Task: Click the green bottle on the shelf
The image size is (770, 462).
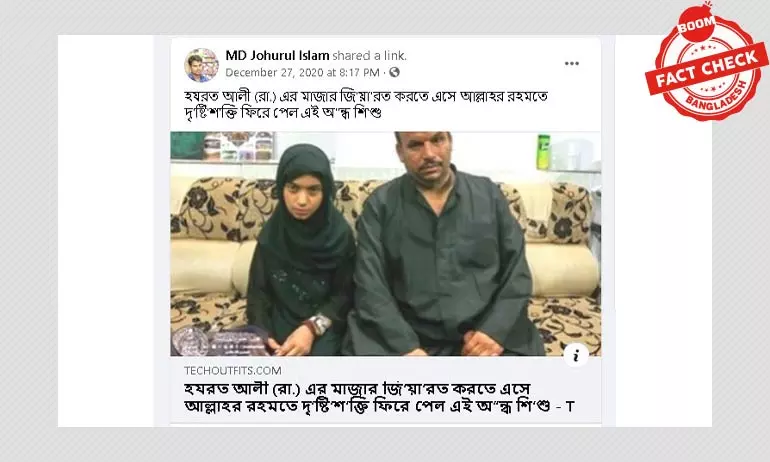Action: (x=543, y=152)
